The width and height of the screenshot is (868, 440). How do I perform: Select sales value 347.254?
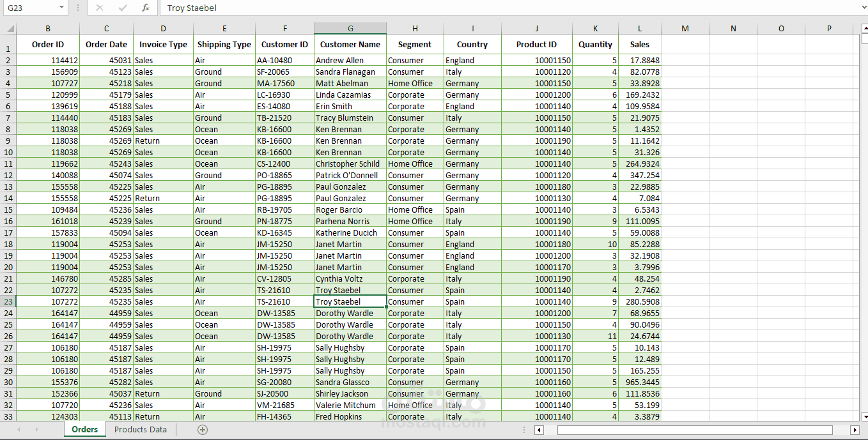click(640, 175)
